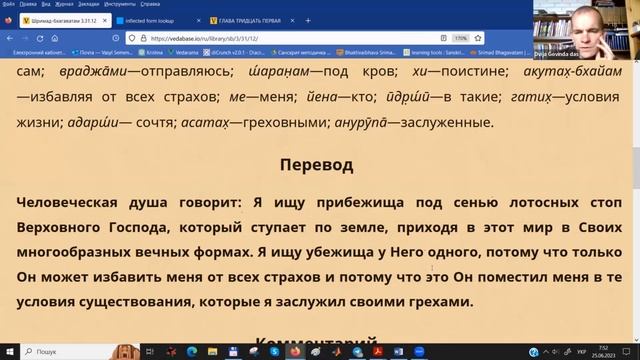Screen dimensions: 640x360
Task: Open the learning tools Sanskrit bookmark
Action: (434, 53)
